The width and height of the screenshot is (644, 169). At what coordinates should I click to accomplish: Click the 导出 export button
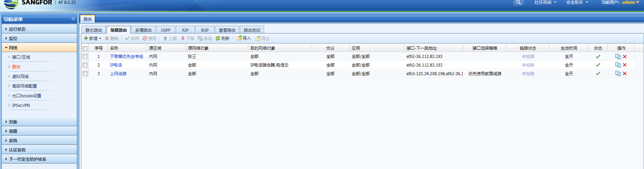[262, 38]
